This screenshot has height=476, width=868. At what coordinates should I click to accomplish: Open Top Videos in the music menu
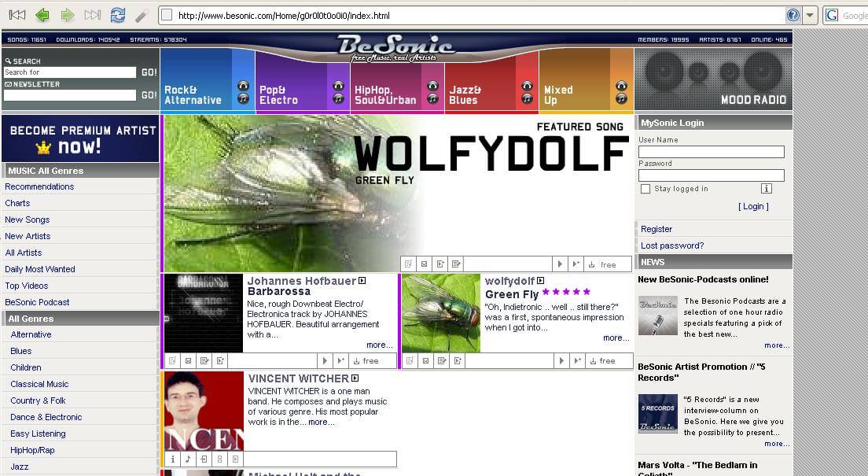tap(27, 286)
